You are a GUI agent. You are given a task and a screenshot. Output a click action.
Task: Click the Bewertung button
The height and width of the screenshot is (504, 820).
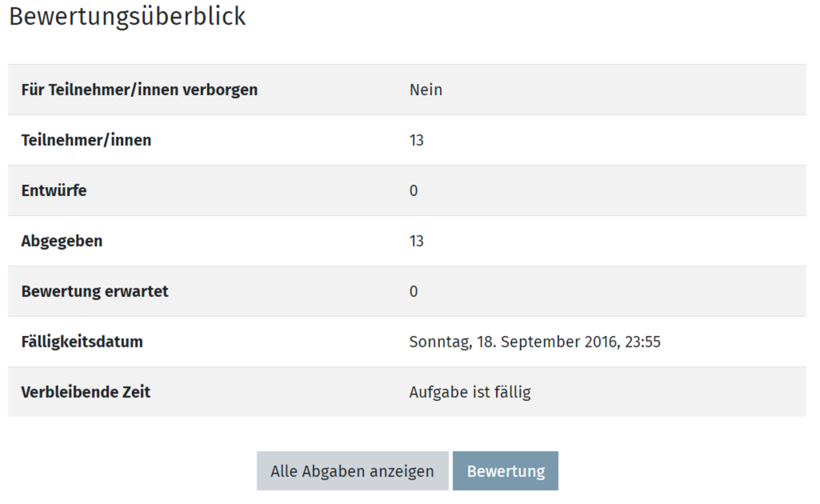click(x=506, y=471)
